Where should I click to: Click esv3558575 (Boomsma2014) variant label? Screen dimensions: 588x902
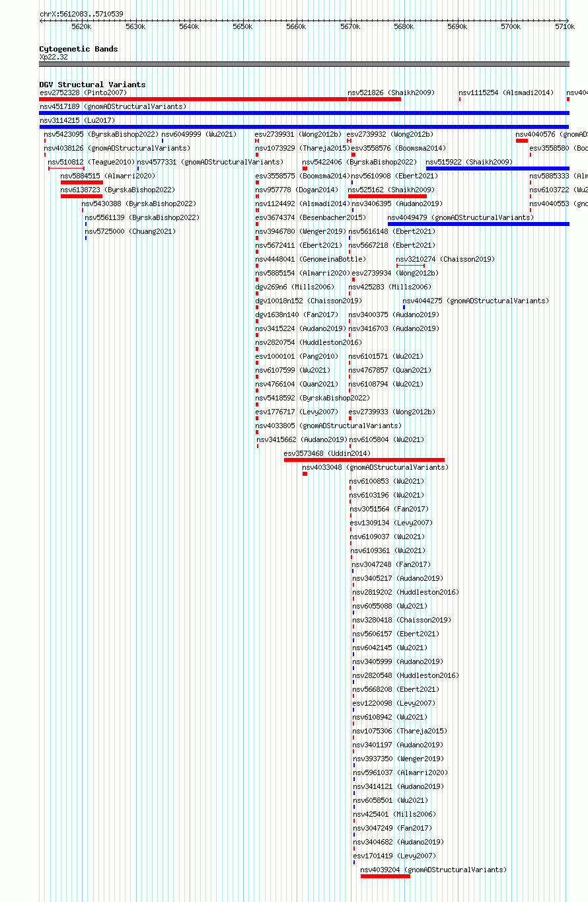point(303,176)
